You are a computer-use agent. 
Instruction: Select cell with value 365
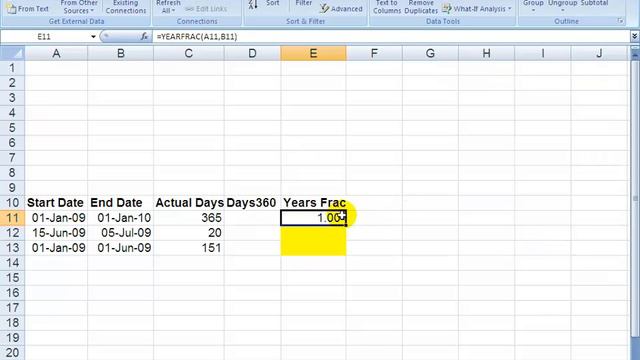click(189, 218)
